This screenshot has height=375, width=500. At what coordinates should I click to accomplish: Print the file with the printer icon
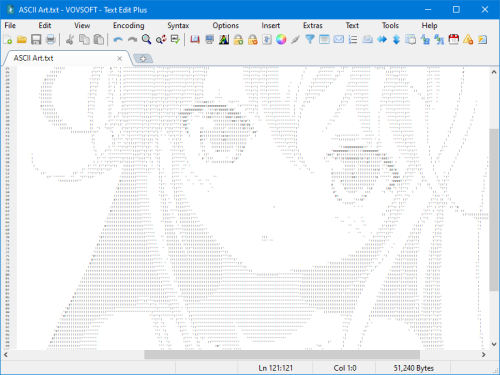coord(50,40)
